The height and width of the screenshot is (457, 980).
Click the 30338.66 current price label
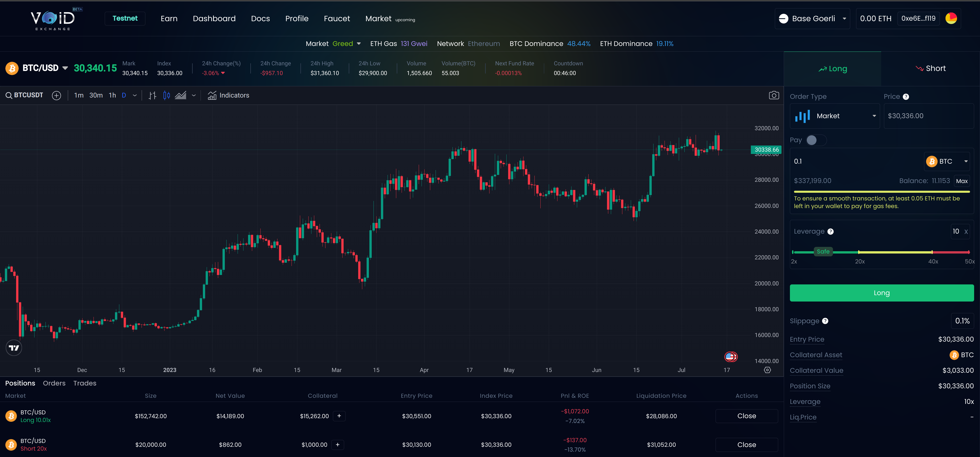click(766, 150)
